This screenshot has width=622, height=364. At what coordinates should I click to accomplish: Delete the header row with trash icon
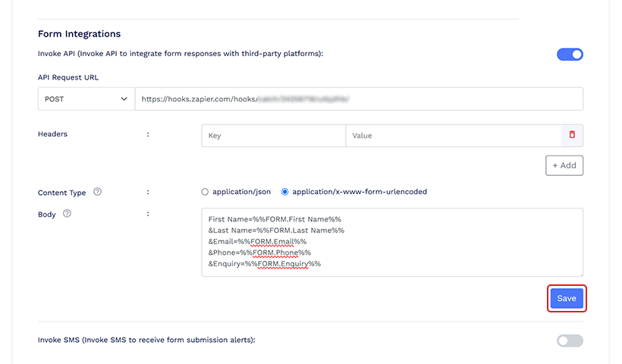pyautogui.click(x=572, y=135)
